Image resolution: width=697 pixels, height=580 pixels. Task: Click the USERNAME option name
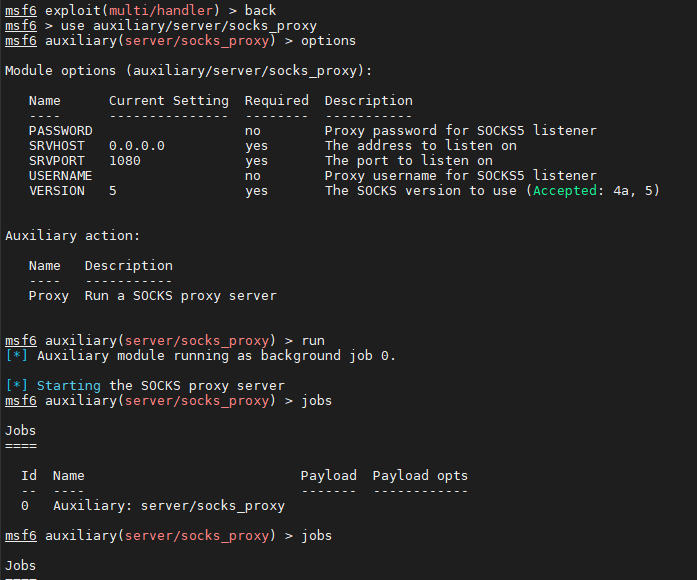(x=60, y=176)
